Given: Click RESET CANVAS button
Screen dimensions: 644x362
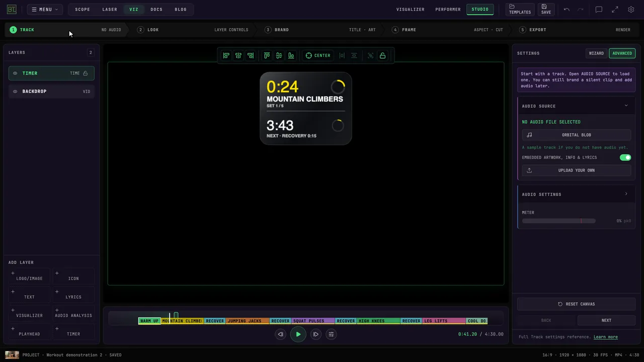Looking at the screenshot, I should click(x=576, y=304).
